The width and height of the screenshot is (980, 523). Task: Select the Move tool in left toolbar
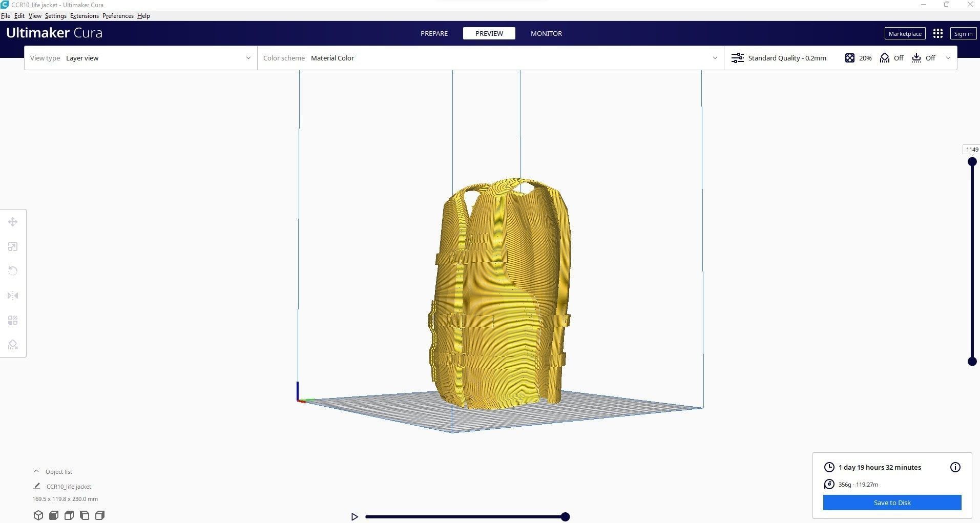[x=13, y=222]
